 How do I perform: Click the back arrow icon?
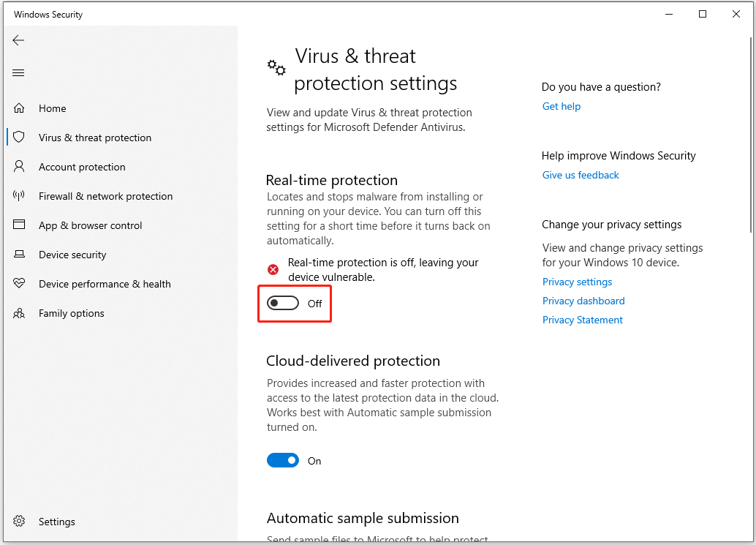point(18,40)
